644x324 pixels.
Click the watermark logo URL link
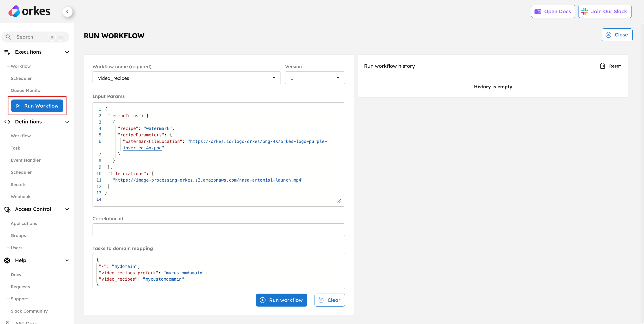point(258,142)
